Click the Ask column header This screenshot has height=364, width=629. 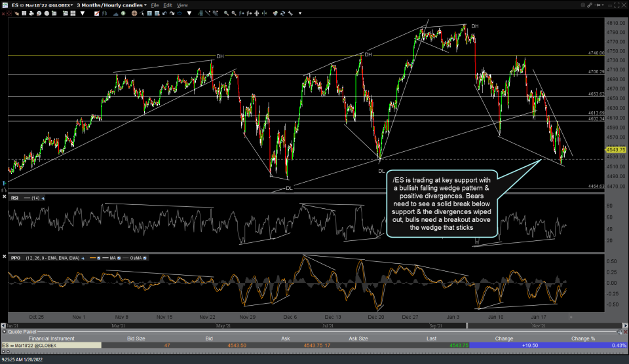pos(285,338)
